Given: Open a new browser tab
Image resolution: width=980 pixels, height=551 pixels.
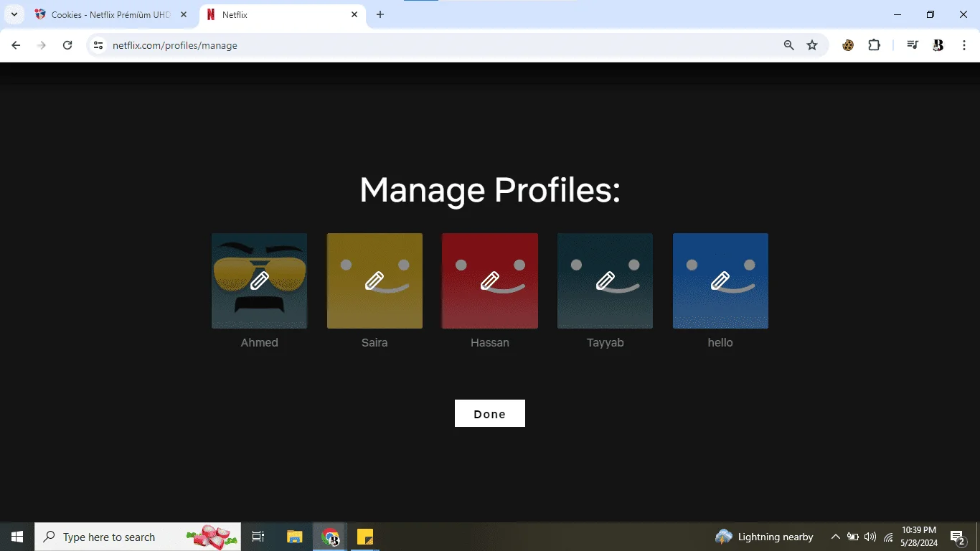Looking at the screenshot, I should click(380, 14).
